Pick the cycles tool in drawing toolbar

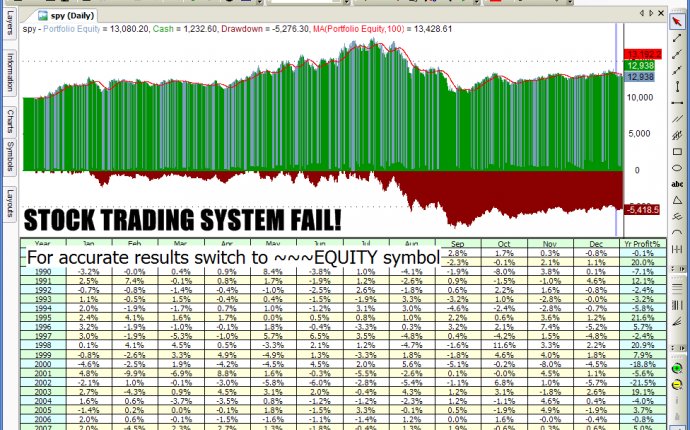677,249
